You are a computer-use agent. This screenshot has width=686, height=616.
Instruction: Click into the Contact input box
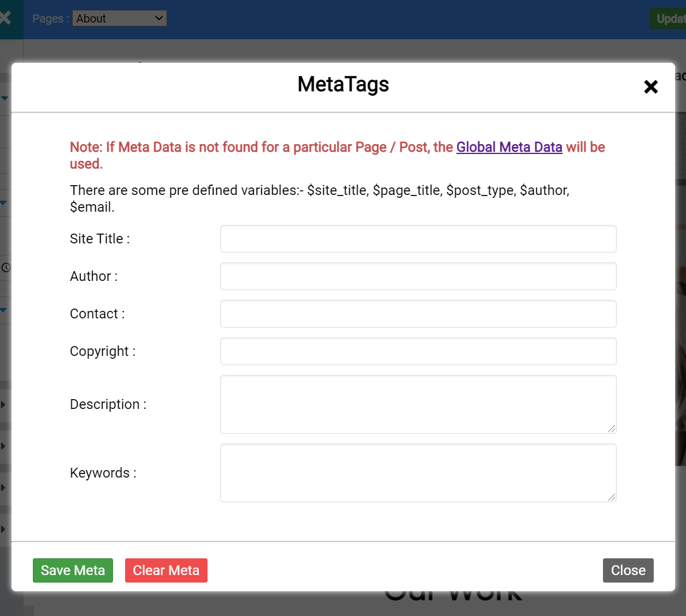(418, 314)
